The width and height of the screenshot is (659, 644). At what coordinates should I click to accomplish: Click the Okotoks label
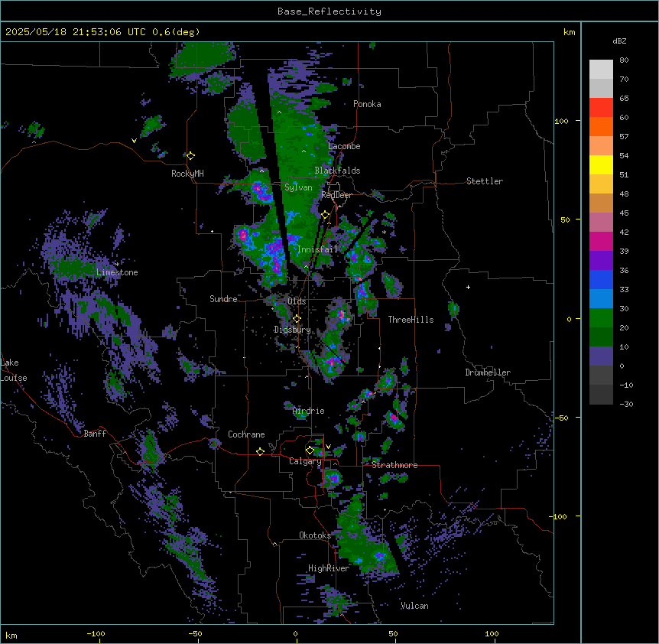(x=315, y=535)
